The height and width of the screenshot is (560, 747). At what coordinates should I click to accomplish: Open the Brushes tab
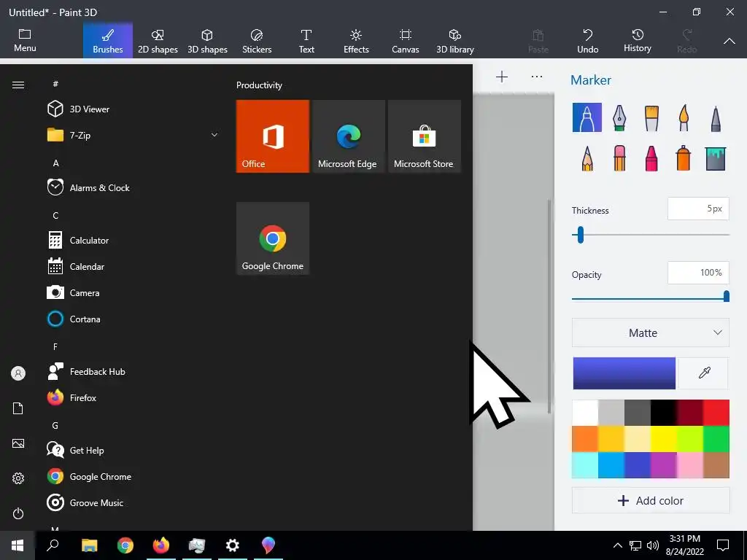108,41
